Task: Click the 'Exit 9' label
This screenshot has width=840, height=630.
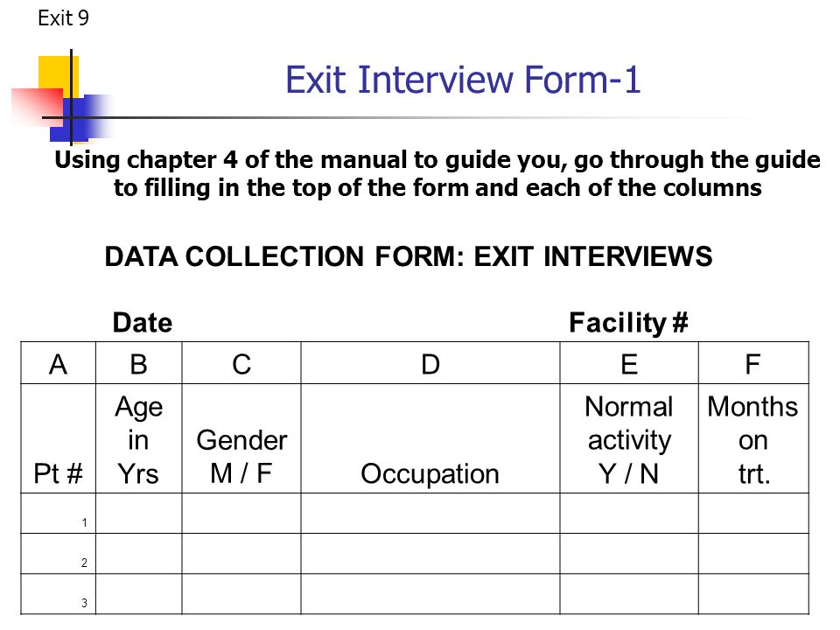Action: point(63,18)
